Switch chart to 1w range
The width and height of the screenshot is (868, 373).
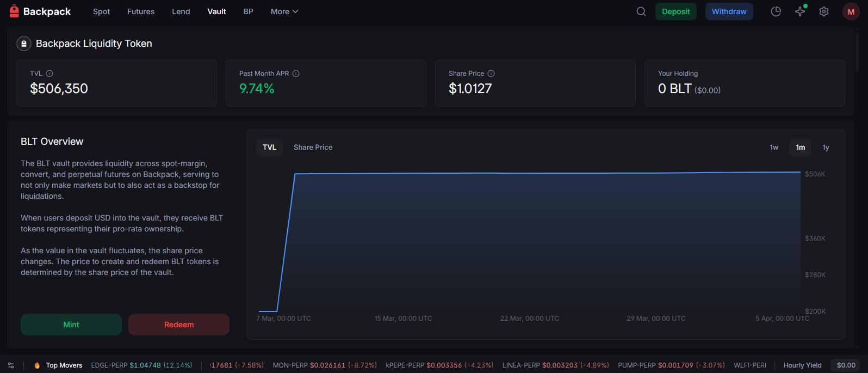(x=774, y=148)
